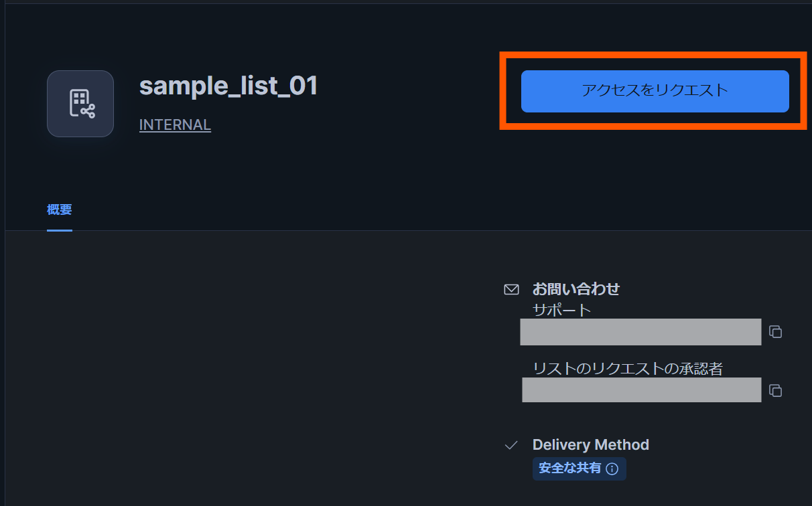Copy the サポート contact address
812x506 pixels.
774,332
